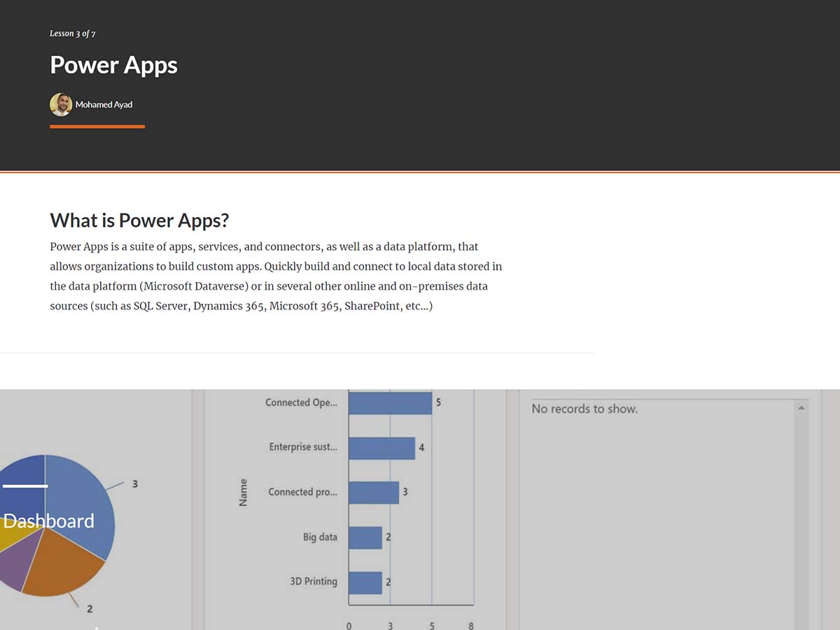Click the white line above Dashboard
This screenshot has width=840, height=630.
[x=25, y=485]
